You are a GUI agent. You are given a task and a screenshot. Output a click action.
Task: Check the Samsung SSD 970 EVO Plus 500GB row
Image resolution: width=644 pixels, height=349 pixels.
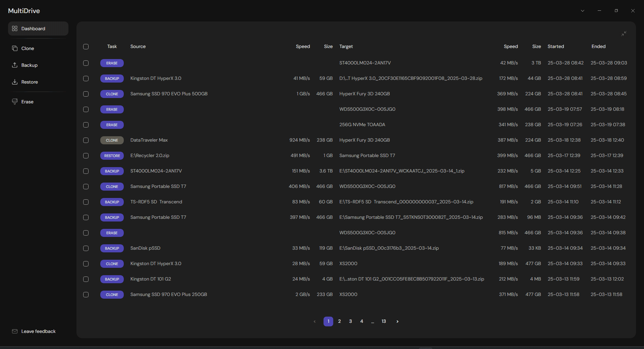click(x=86, y=94)
